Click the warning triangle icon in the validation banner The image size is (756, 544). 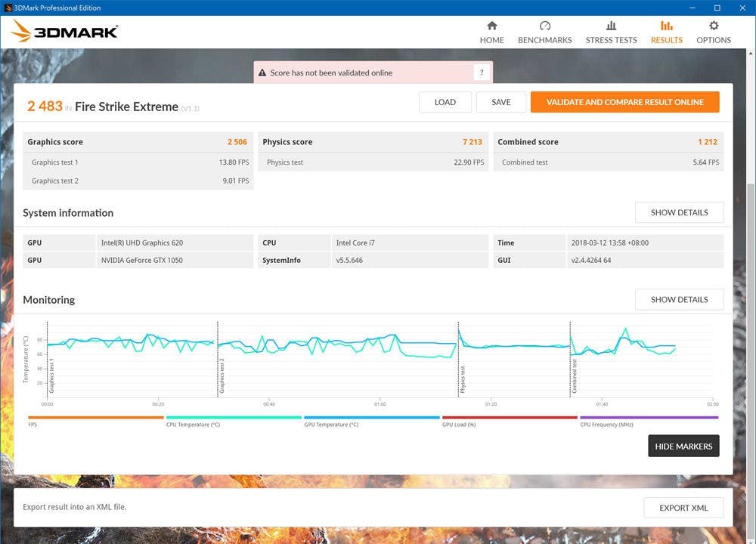(x=262, y=73)
